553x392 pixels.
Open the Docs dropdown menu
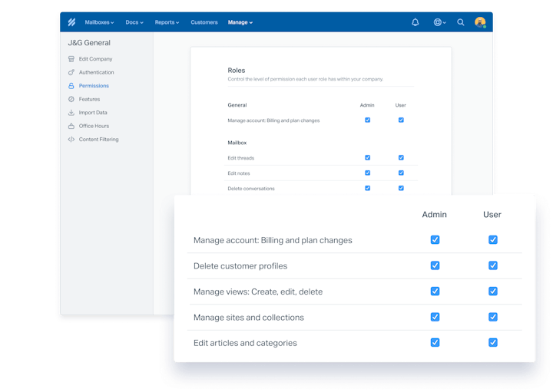tap(134, 22)
